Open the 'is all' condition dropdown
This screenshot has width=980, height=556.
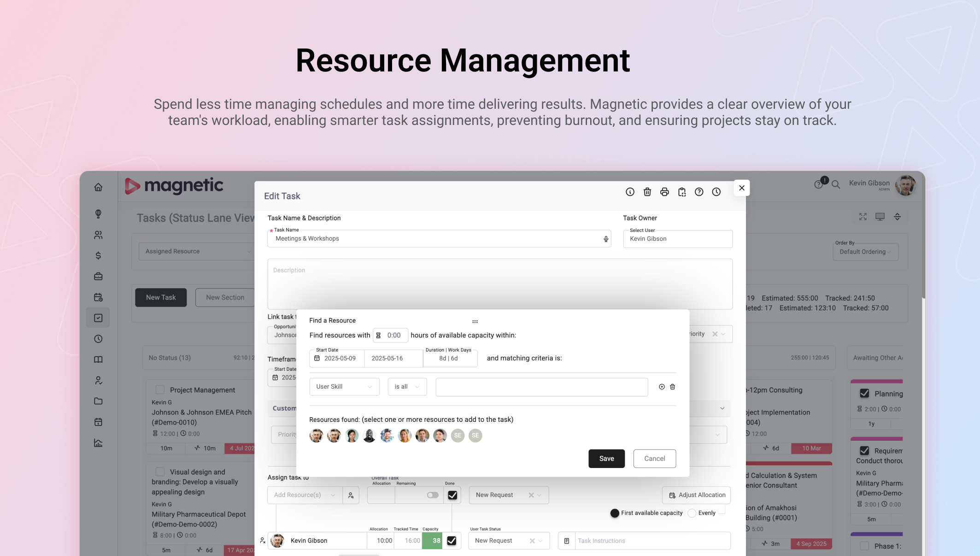point(407,387)
